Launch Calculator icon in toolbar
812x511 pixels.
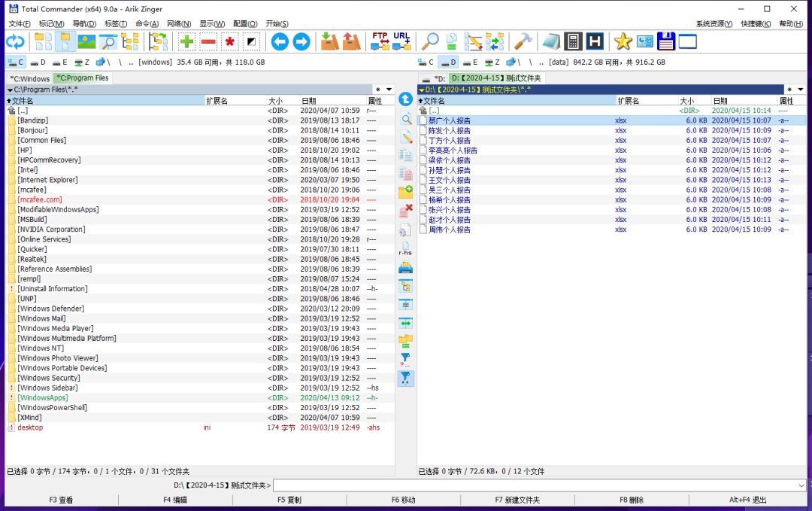(573, 42)
